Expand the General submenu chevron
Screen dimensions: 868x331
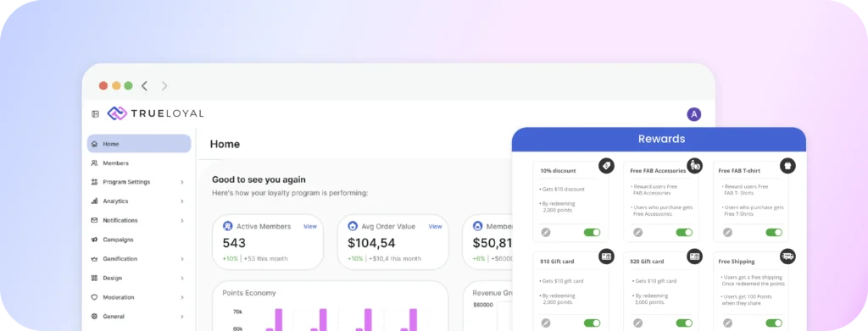point(182,317)
